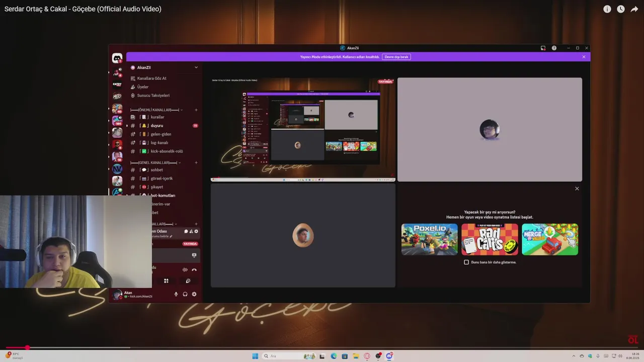Show hidden system tray icons
Viewport: 644px width, 362px height.
click(x=574, y=356)
